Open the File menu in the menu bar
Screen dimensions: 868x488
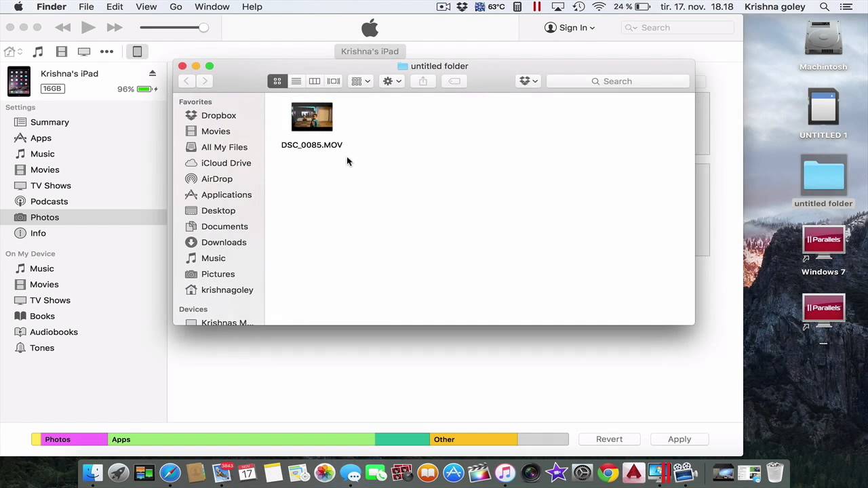click(x=86, y=7)
